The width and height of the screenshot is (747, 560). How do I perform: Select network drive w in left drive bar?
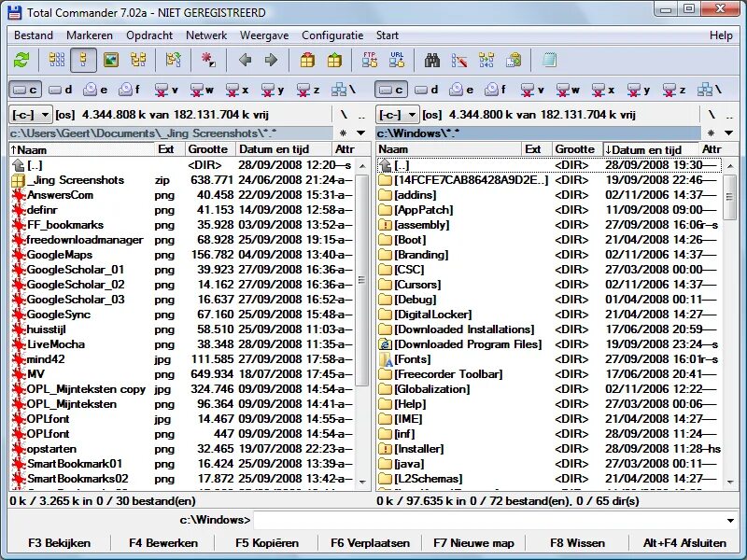201,89
